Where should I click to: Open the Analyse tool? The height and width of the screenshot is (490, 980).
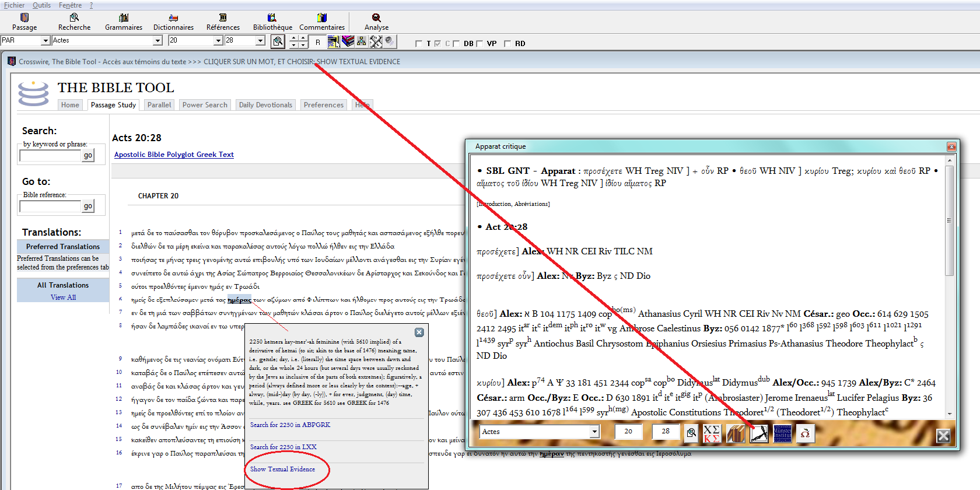tap(376, 22)
